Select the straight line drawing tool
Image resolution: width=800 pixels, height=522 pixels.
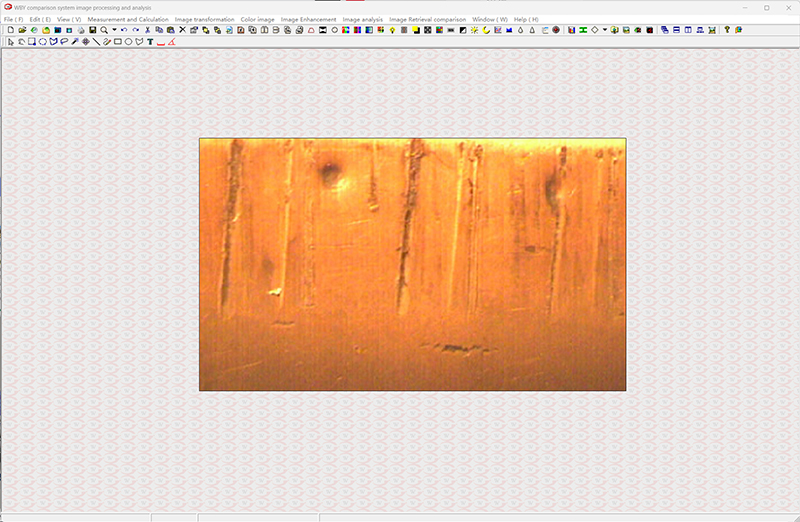point(96,42)
